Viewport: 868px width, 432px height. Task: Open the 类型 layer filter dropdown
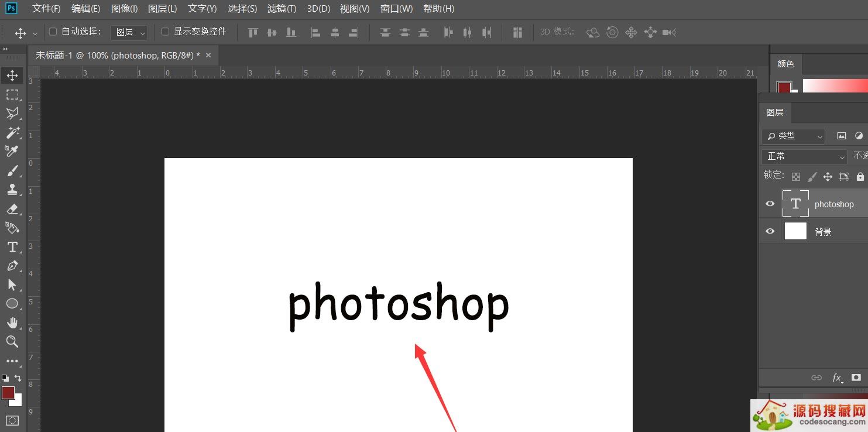pyautogui.click(x=794, y=136)
